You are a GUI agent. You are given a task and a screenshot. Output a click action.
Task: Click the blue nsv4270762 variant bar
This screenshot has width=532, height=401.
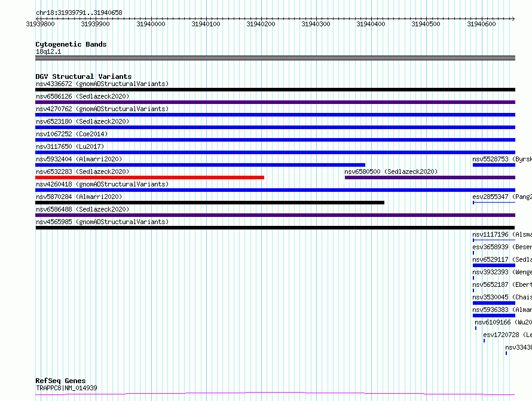coord(275,115)
